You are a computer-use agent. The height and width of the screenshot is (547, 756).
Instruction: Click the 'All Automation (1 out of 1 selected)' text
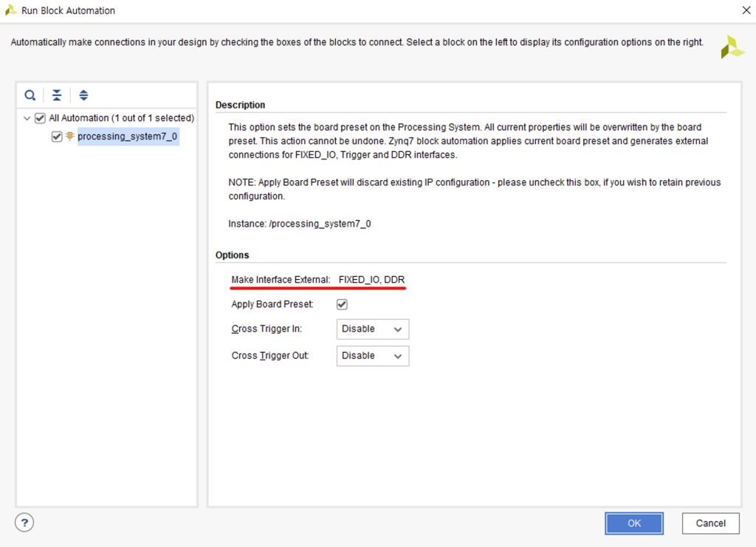tap(122, 118)
